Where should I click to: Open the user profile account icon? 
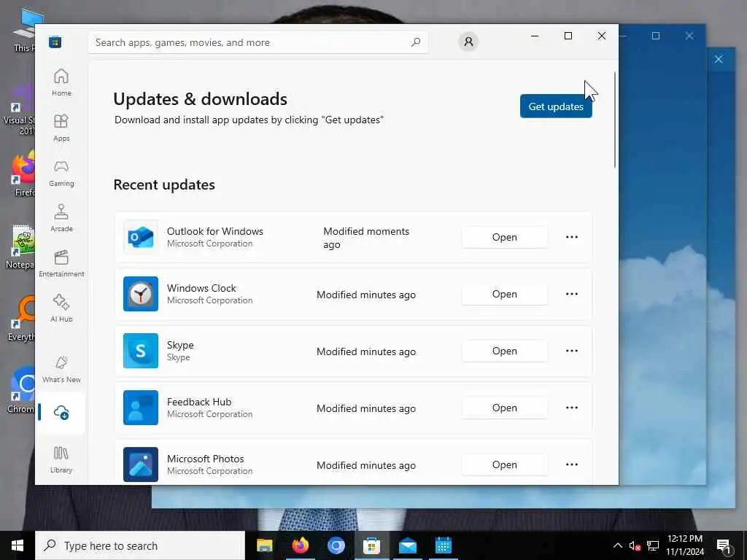point(468,42)
